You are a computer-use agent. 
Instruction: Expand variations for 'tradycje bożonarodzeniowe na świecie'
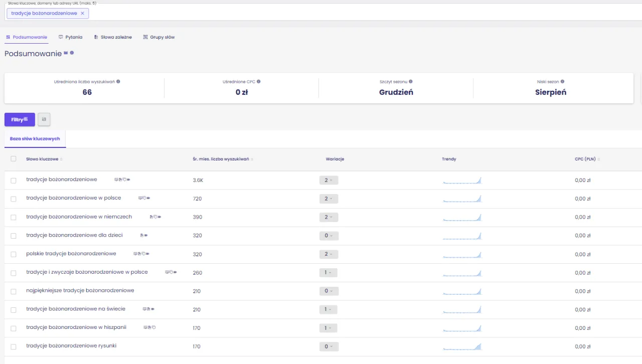(328, 310)
